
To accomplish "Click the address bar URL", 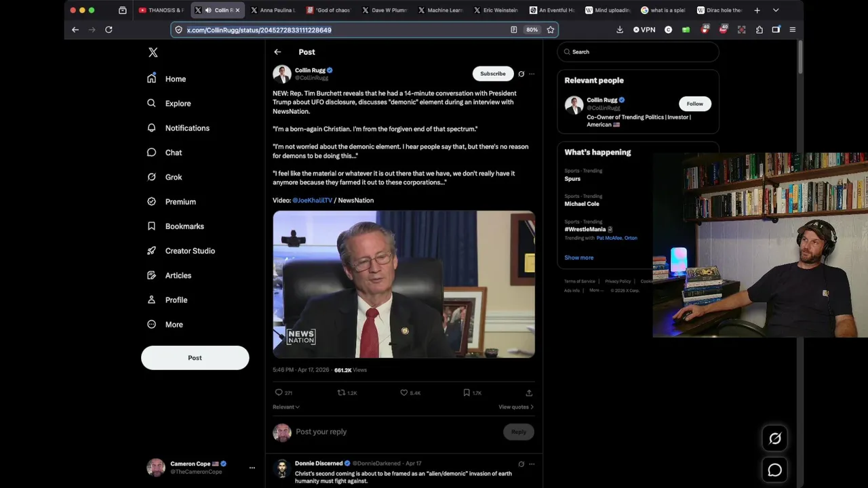I will (x=259, y=30).
